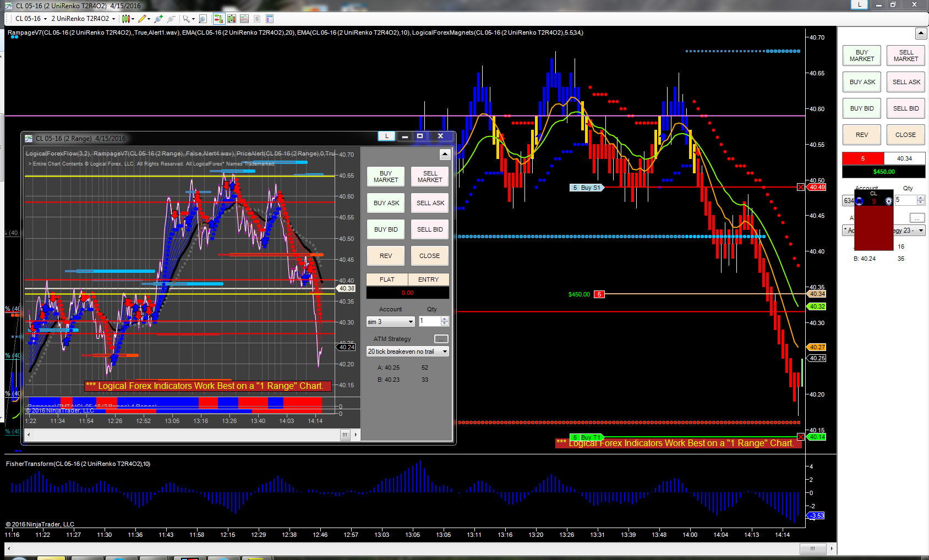Click the FLAT position cell in Range window
929x560 pixels.
387,279
